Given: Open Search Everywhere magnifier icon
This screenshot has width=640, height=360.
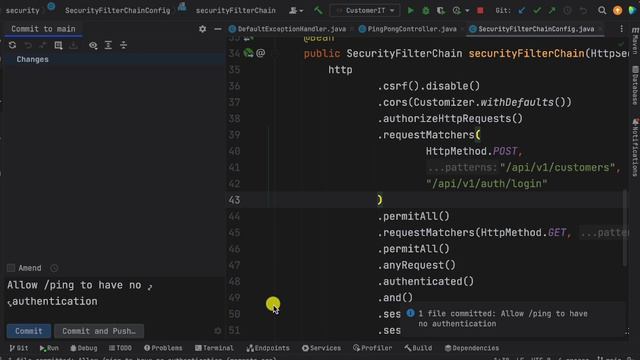Looking at the screenshot, I should pos(602,10).
